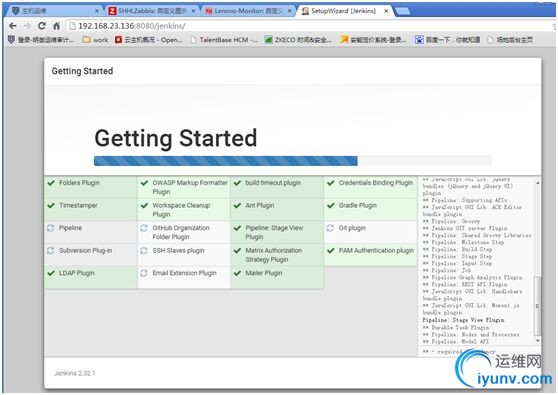Viewport: 558px width, 395px height.
Task: Click the Getting Started dialog header title
Action: coord(82,71)
